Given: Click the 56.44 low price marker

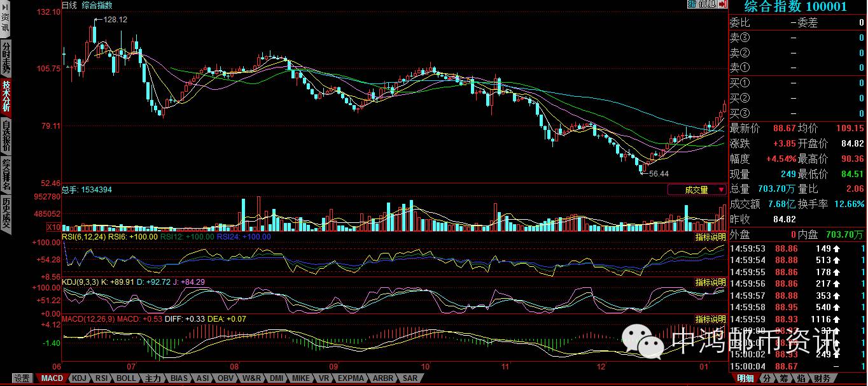Looking at the screenshot, I should (x=659, y=174).
